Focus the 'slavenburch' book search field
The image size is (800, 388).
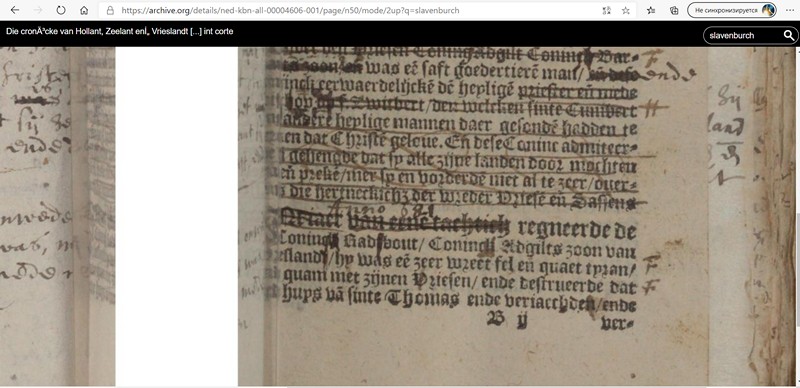point(743,35)
